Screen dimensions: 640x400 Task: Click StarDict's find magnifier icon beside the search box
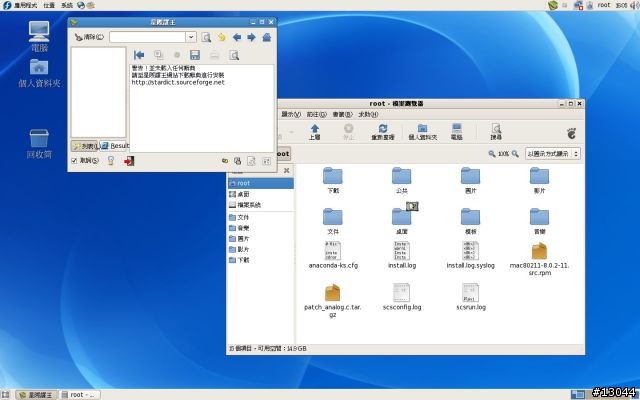tap(206, 38)
